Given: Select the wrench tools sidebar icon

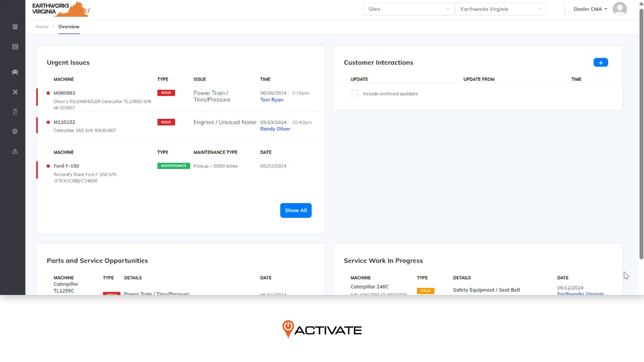Looking at the screenshot, I should pyautogui.click(x=15, y=92).
